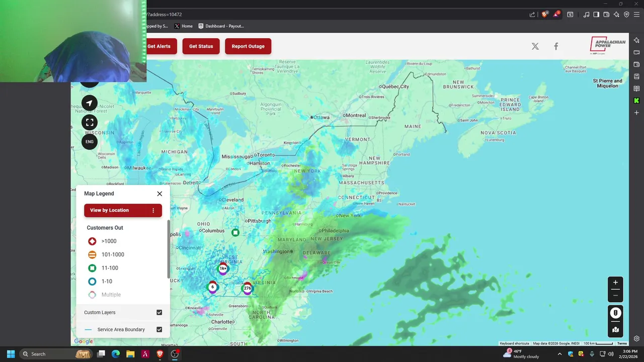This screenshot has height=362, width=644.
Task: Open the X Home bookmark
Action: click(x=183, y=26)
